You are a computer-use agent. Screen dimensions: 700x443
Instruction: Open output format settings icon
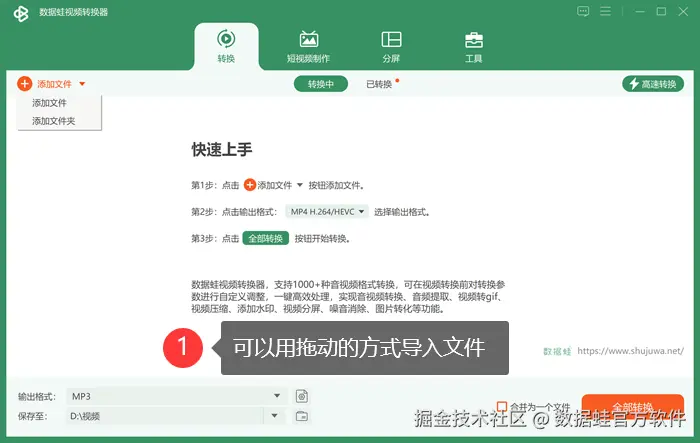[302, 396]
